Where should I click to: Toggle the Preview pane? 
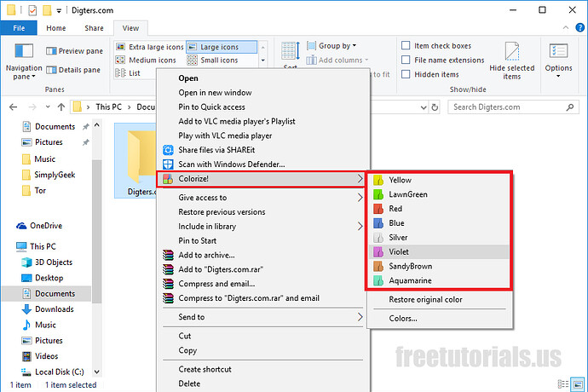(74, 50)
